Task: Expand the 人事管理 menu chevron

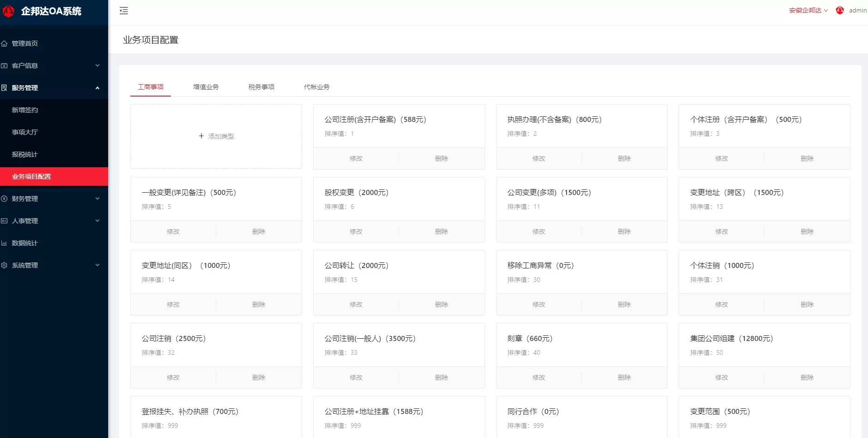Action: pos(97,221)
